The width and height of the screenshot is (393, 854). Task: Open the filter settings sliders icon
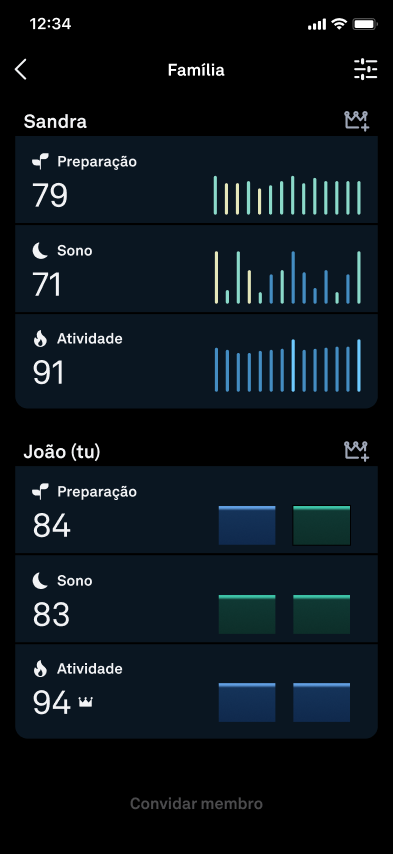[x=365, y=70]
